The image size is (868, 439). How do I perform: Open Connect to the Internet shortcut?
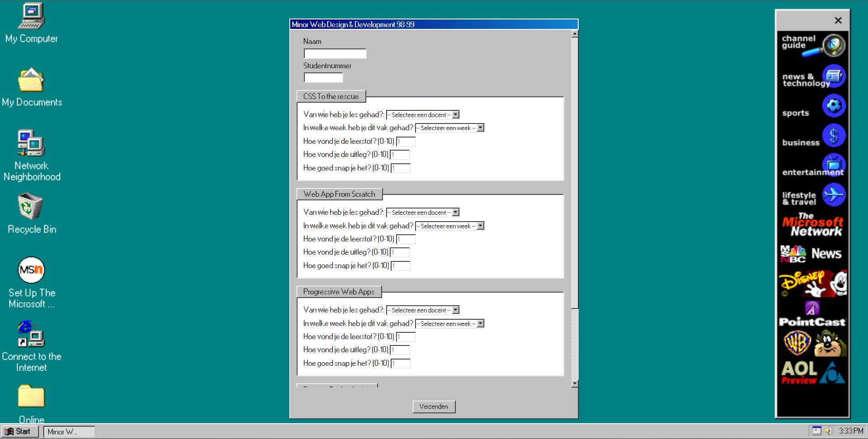[30, 334]
